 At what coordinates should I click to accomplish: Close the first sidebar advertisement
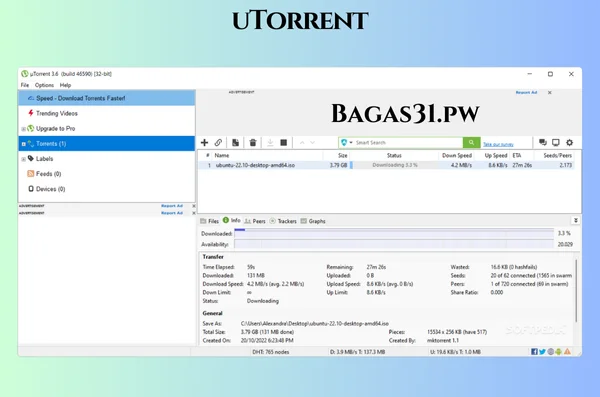(194, 206)
